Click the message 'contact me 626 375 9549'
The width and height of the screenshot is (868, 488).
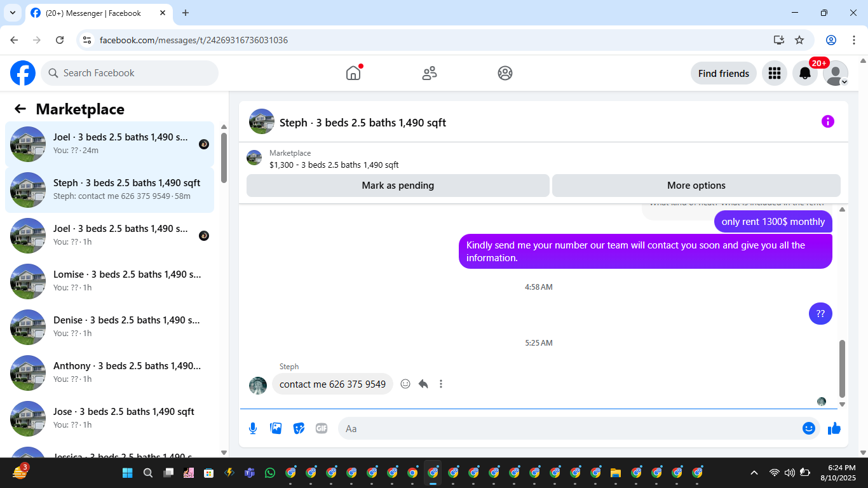332,384
